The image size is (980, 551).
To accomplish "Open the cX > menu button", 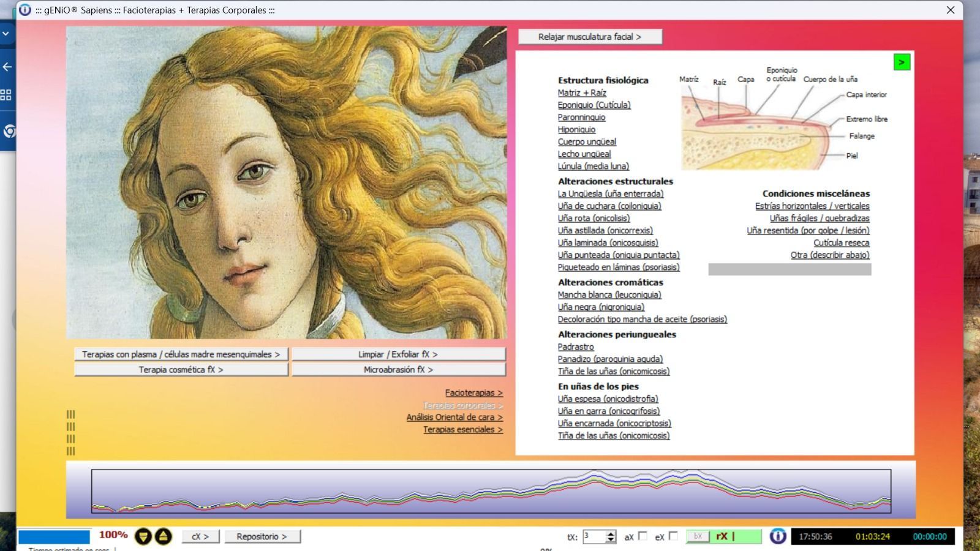I will coord(200,536).
